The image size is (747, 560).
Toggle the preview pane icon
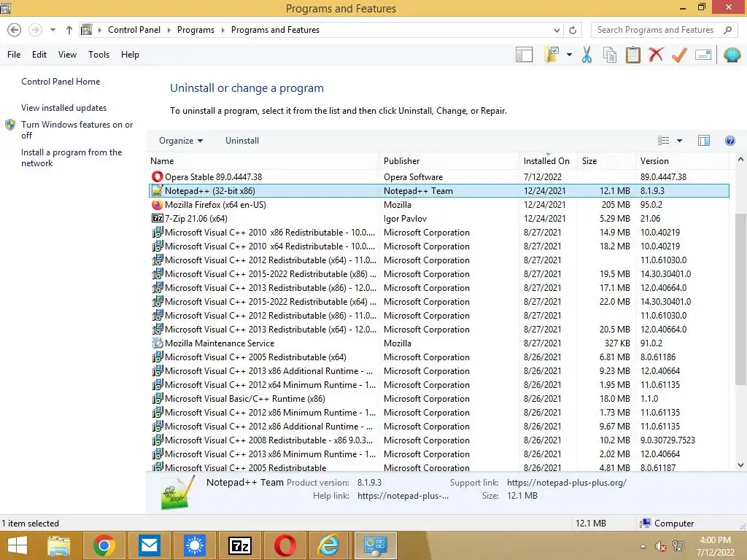[704, 141]
